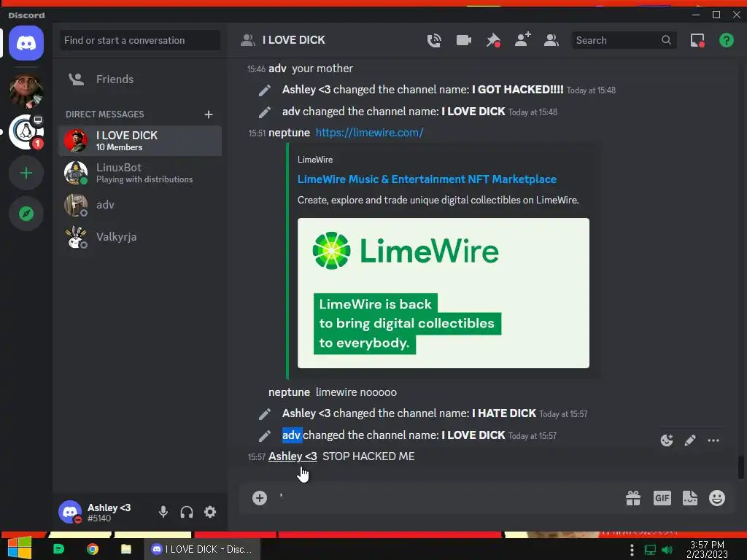Select the I LOVE DICK group DM
Screen dimensions: 747x560
tap(140, 141)
